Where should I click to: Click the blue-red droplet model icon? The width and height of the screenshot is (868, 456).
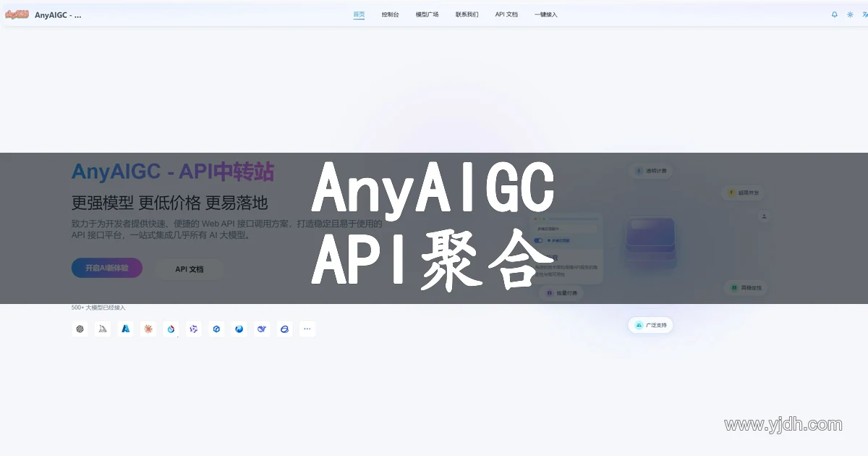pyautogui.click(x=171, y=329)
